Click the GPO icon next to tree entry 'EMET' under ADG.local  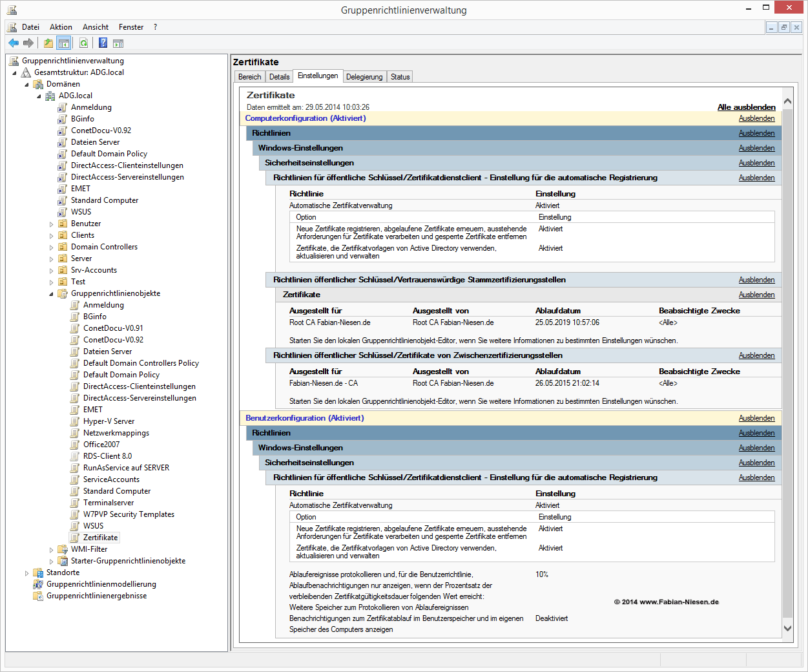point(63,189)
